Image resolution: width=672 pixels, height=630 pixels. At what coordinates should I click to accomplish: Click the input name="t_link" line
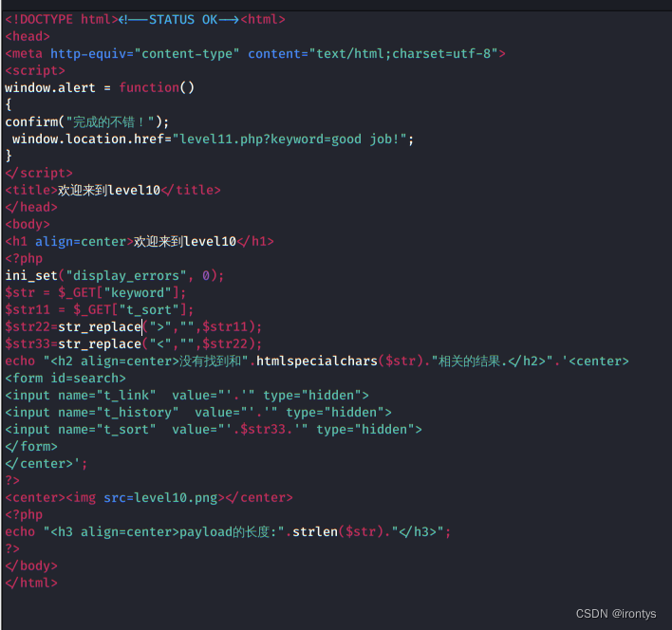(187, 396)
